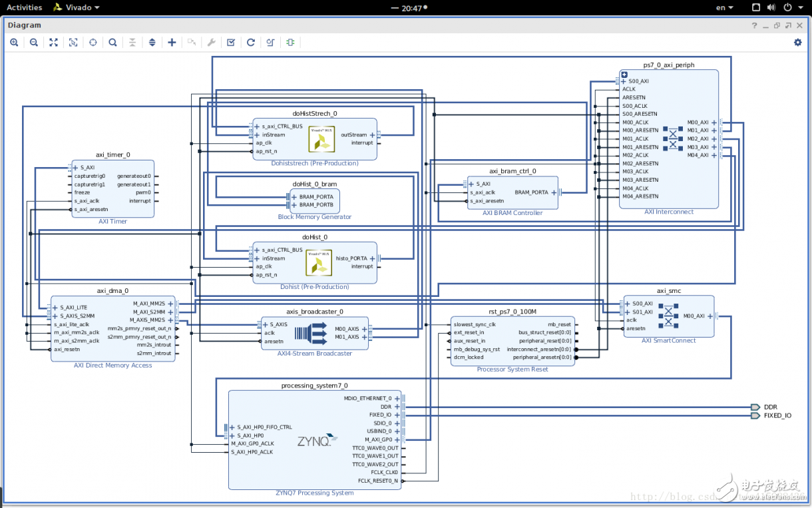Click the Optimize Routing toolbar icon
The height and width of the screenshot is (508, 812).
270,42
